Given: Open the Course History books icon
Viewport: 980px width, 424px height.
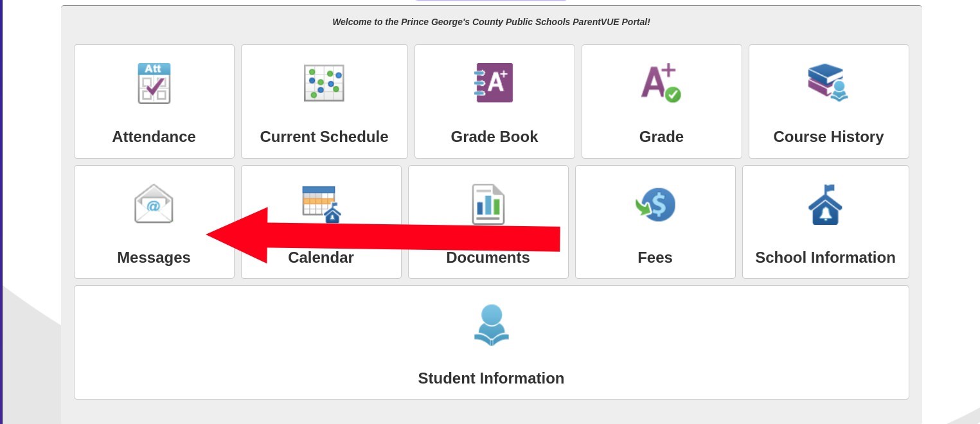Looking at the screenshot, I should [x=828, y=83].
